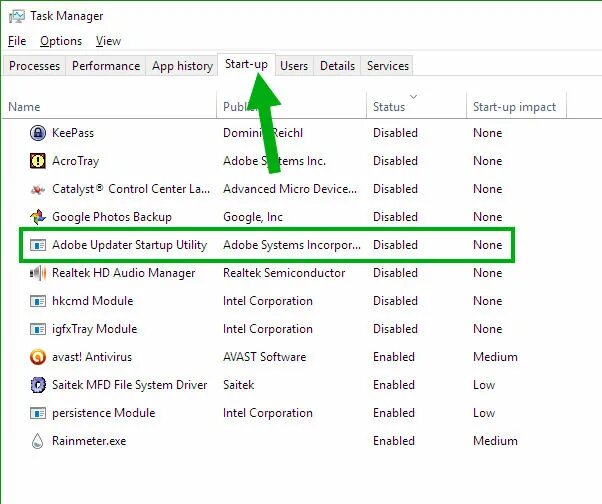Open the Options menu
The image size is (602, 504).
click(61, 41)
